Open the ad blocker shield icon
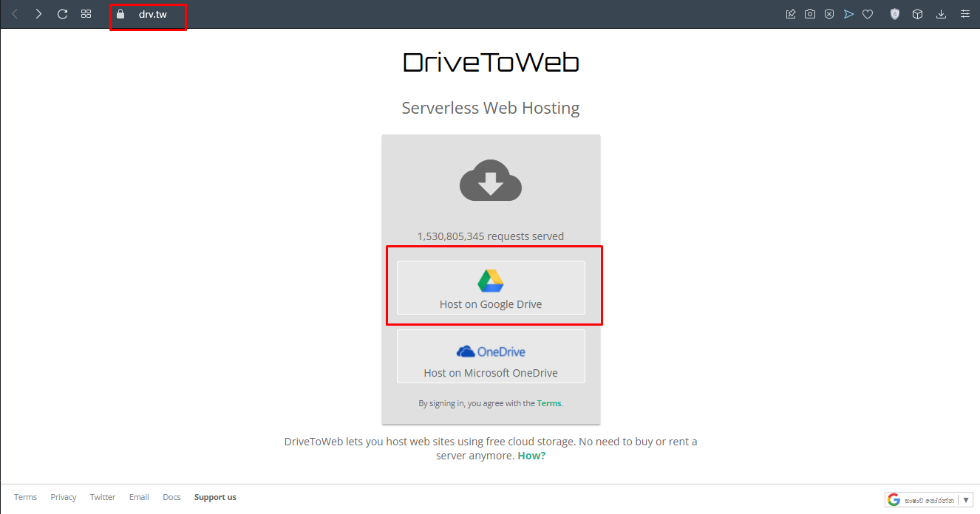Image resolution: width=980 pixels, height=514 pixels. pyautogui.click(x=829, y=14)
